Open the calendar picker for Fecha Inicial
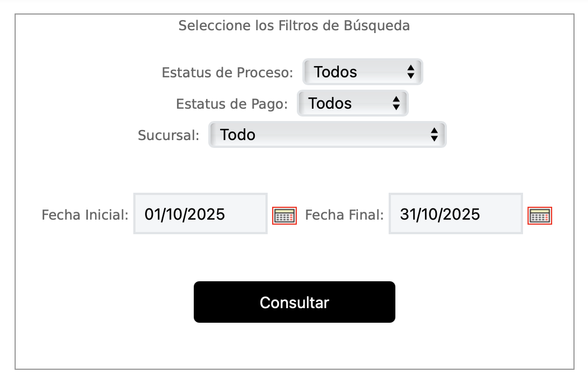The width and height of the screenshot is (588, 381). 284,216
